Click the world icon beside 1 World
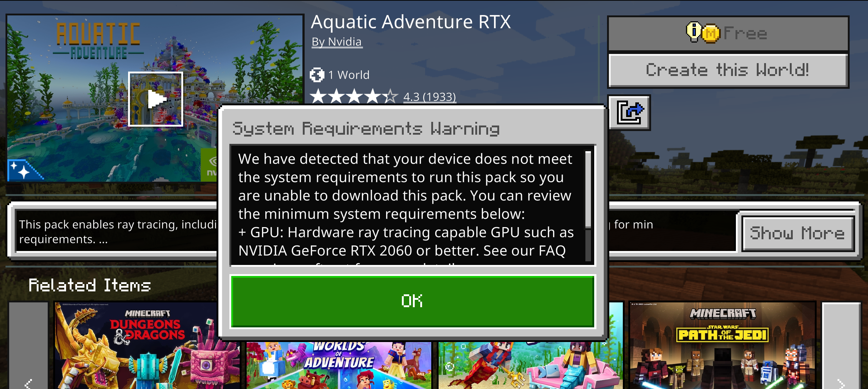The width and height of the screenshot is (868, 389). point(317,75)
